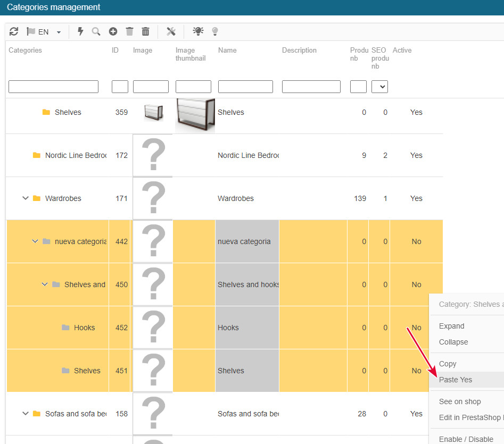Screen dimensions: 504x444
Task: Click Enable / Disable in context menu
Action: pyautogui.click(x=466, y=439)
